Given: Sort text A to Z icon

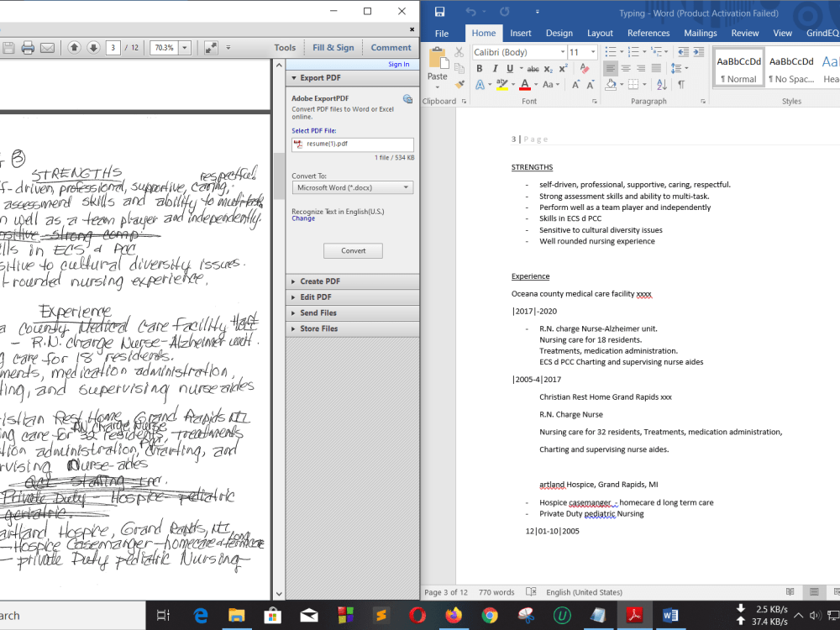Looking at the screenshot, I should [662, 85].
